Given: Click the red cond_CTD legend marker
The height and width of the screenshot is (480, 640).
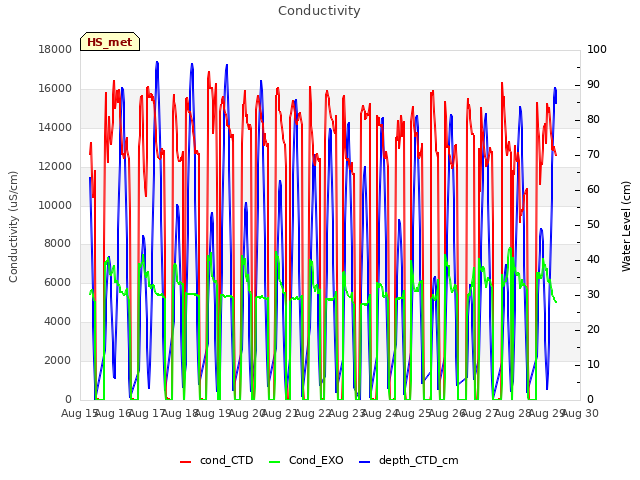Looking at the screenshot, I should pyautogui.click(x=185, y=462).
